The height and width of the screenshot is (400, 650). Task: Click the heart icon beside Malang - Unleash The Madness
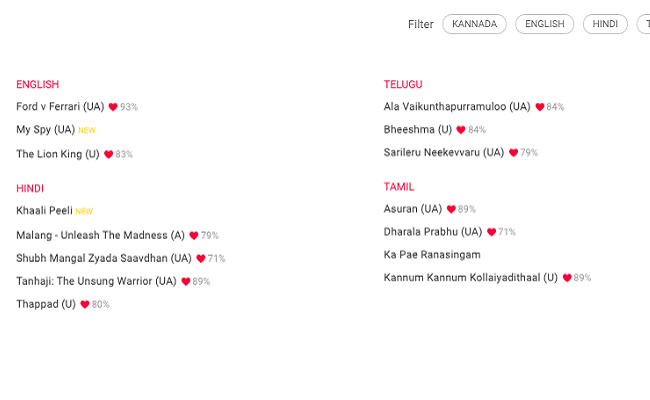[x=194, y=235]
